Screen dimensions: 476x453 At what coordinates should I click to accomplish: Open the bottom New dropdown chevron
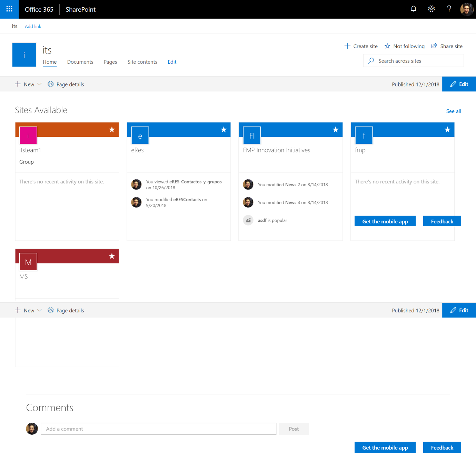pyautogui.click(x=39, y=310)
